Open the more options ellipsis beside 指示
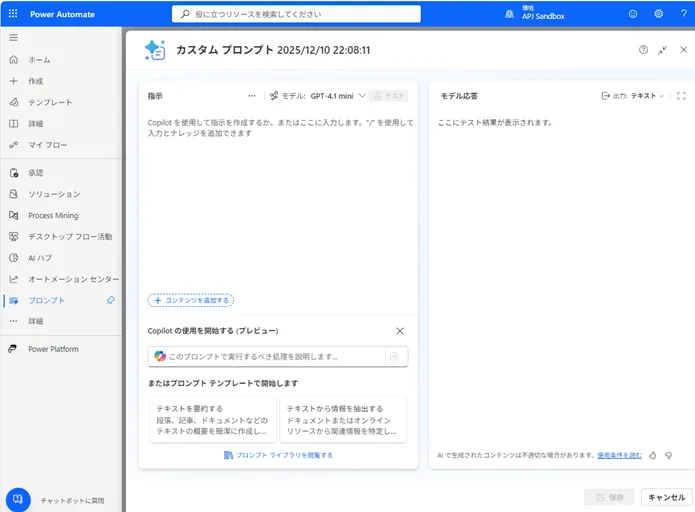Screen dimensions: 695x512 252,96
